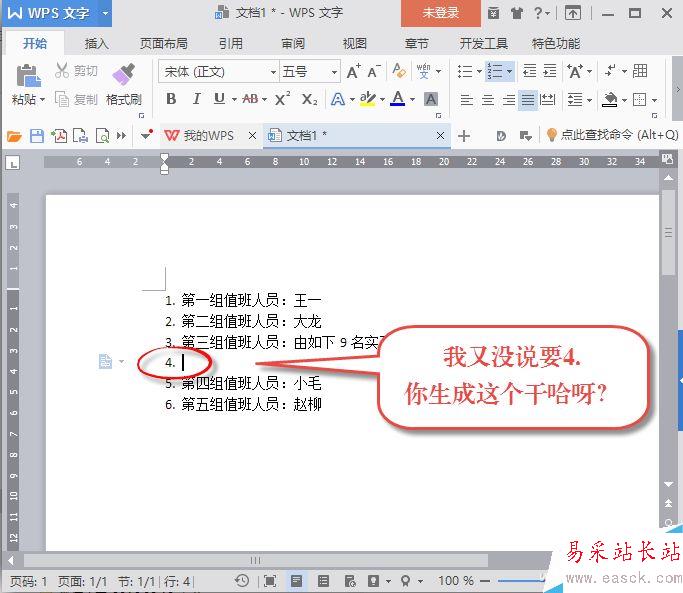Viewport: 683px width, 593px height.
Task: Apply font color A with blue bar
Action: [x=397, y=99]
